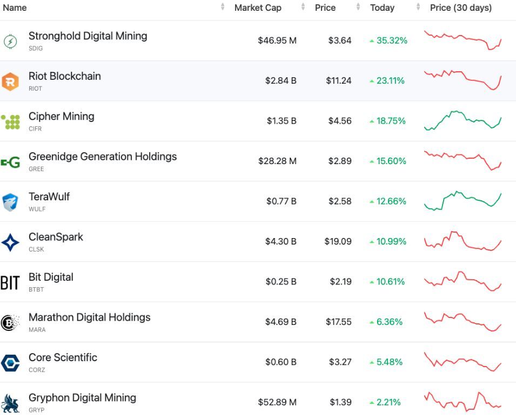Click the $52.89 M market cap value
Image resolution: width=516 pixels, height=420 pixels.
pos(277,402)
